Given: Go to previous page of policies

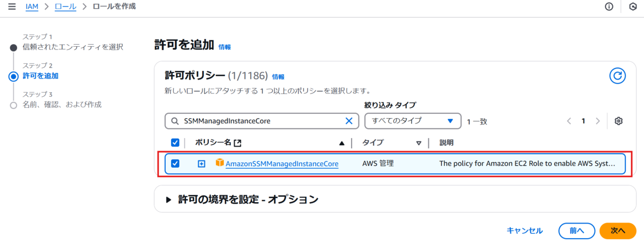Looking at the screenshot, I should (569, 121).
